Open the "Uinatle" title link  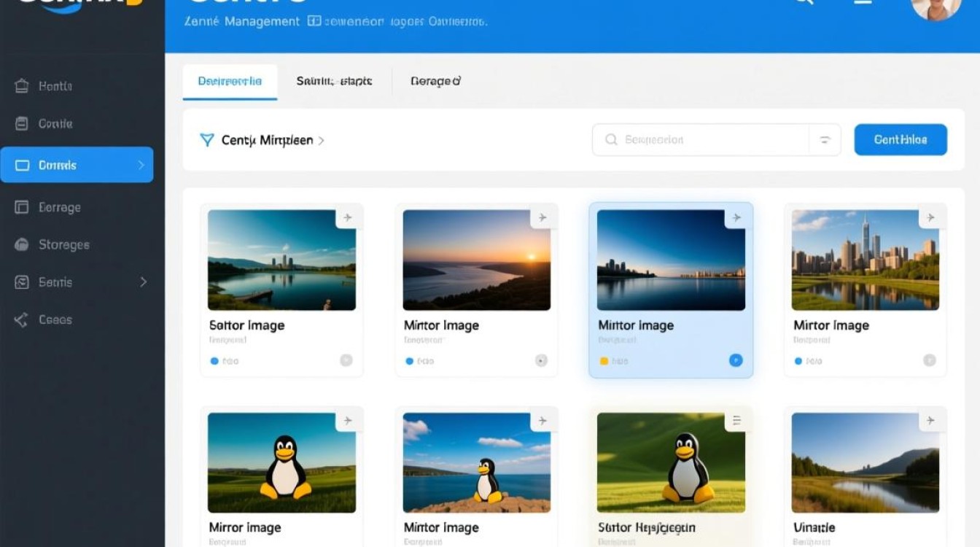pos(814,527)
